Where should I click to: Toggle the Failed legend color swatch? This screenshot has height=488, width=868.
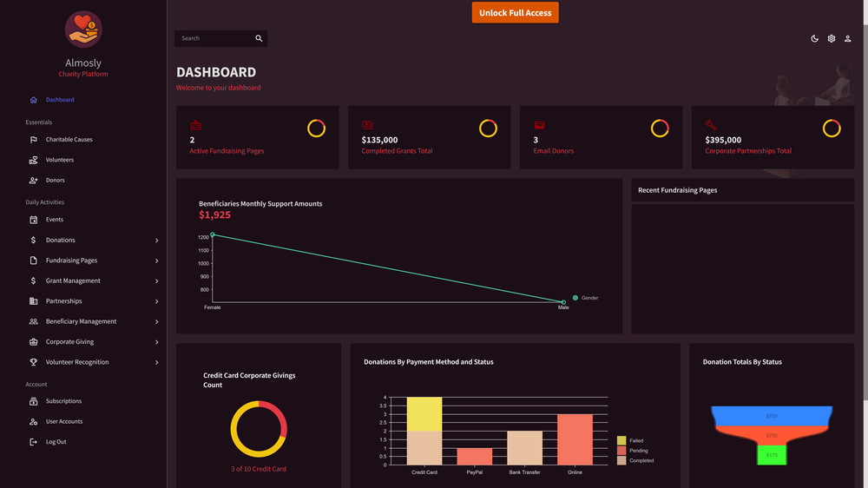pos(621,440)
